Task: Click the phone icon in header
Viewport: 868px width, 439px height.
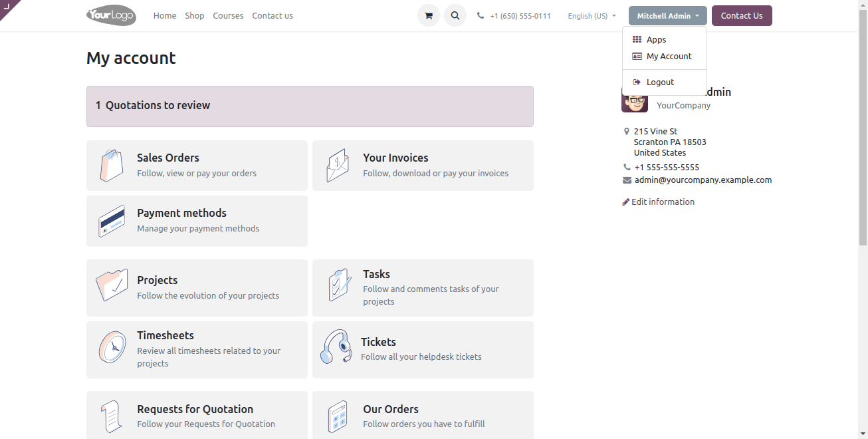Action: [481, 16]
